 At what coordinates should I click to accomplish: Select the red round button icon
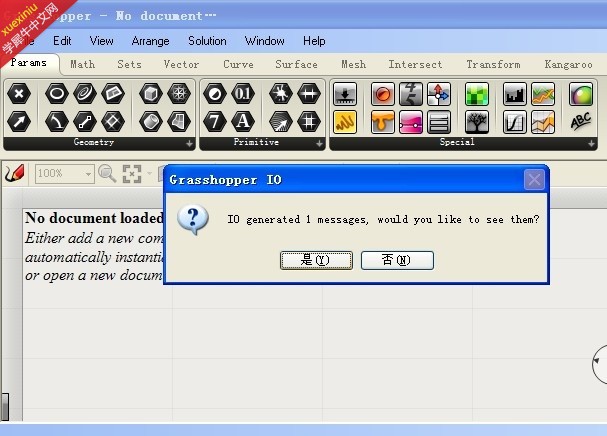[382, 94]
